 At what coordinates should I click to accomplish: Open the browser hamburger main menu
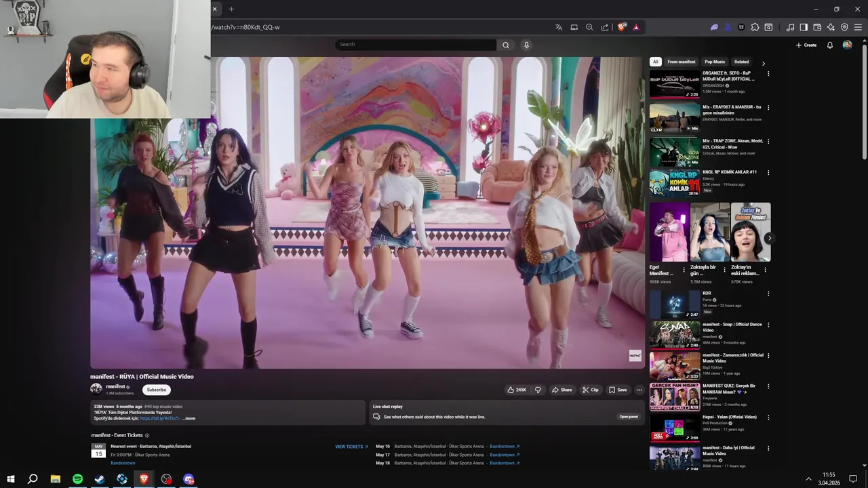(x=858, y=27)
